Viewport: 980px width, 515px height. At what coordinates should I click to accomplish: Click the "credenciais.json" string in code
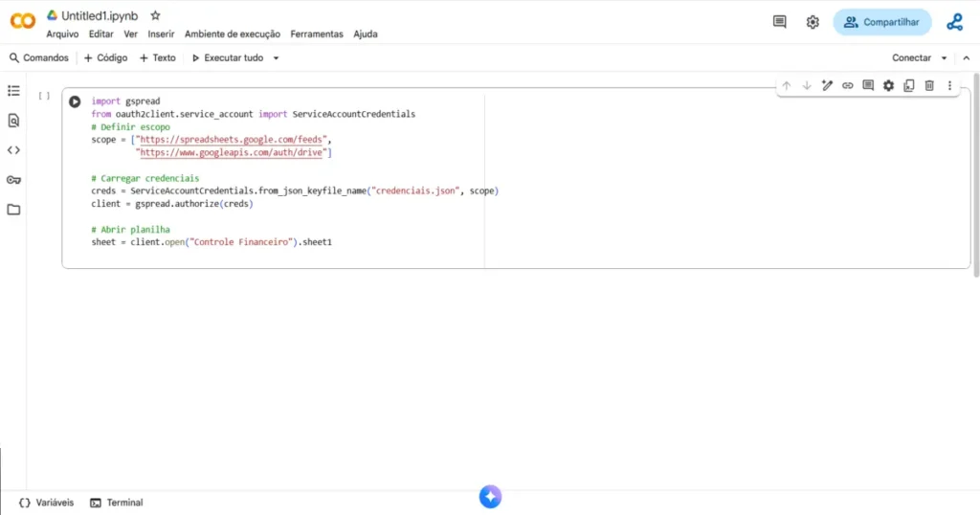click(415, 190)
